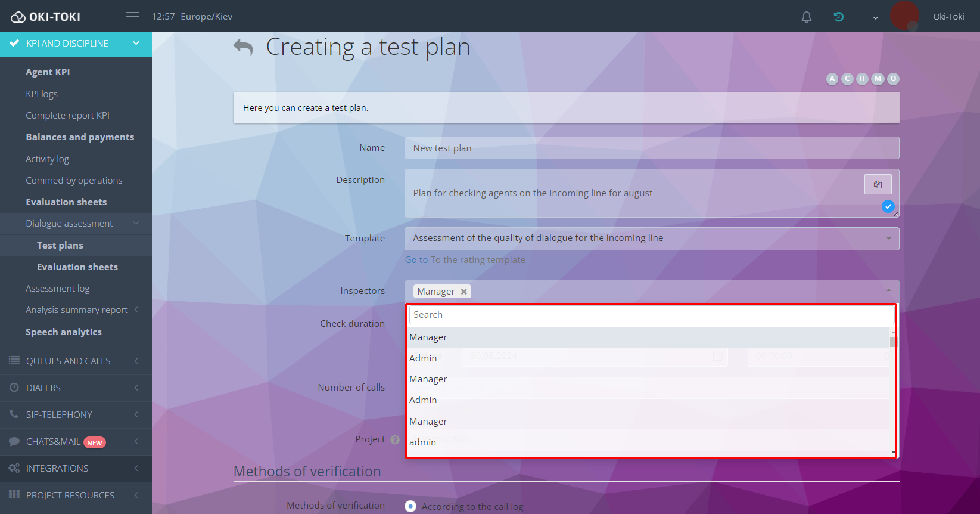Click the teal history refresh icon

[839, 17]
